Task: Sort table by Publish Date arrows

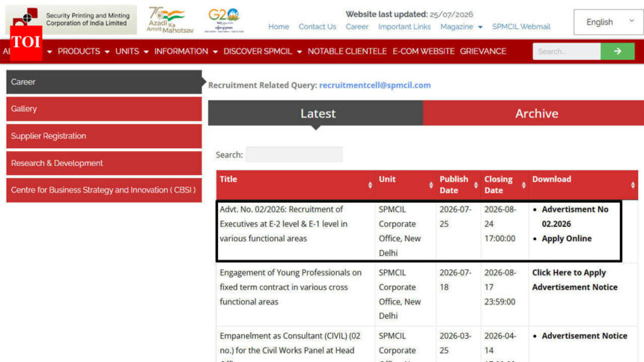Action: (476, 185)
